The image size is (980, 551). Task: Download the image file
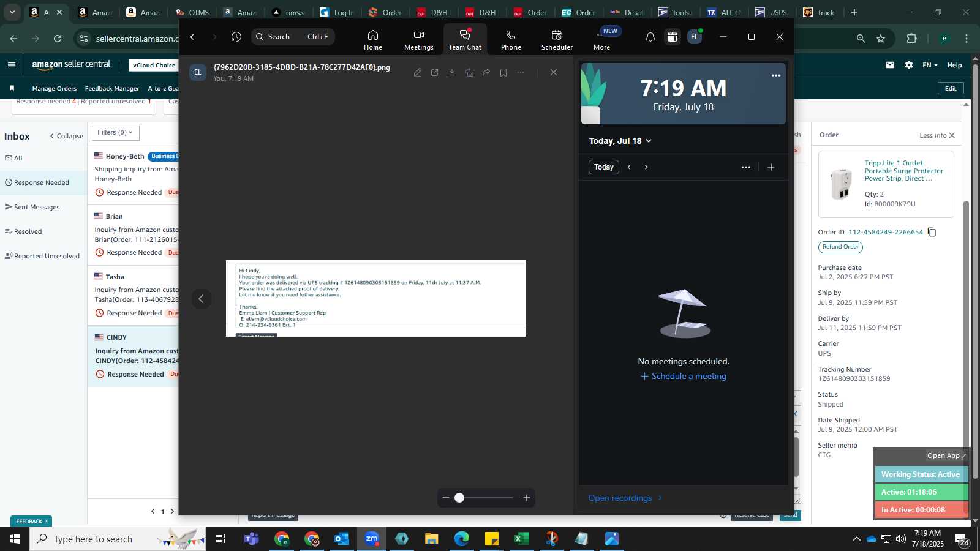[x=452, y=72]
